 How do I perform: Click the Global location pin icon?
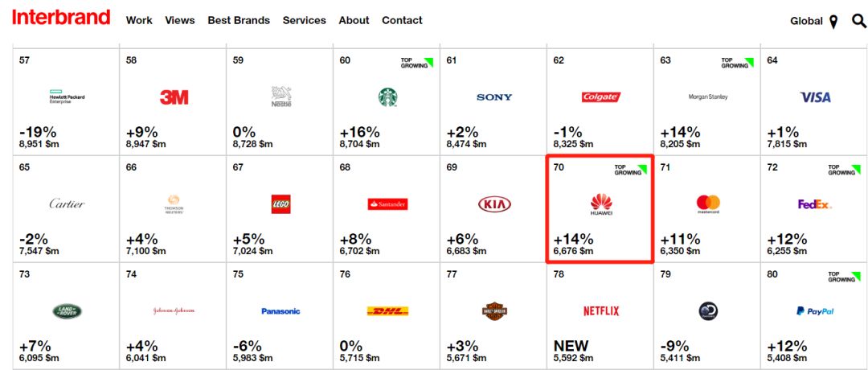coord(833,22)
